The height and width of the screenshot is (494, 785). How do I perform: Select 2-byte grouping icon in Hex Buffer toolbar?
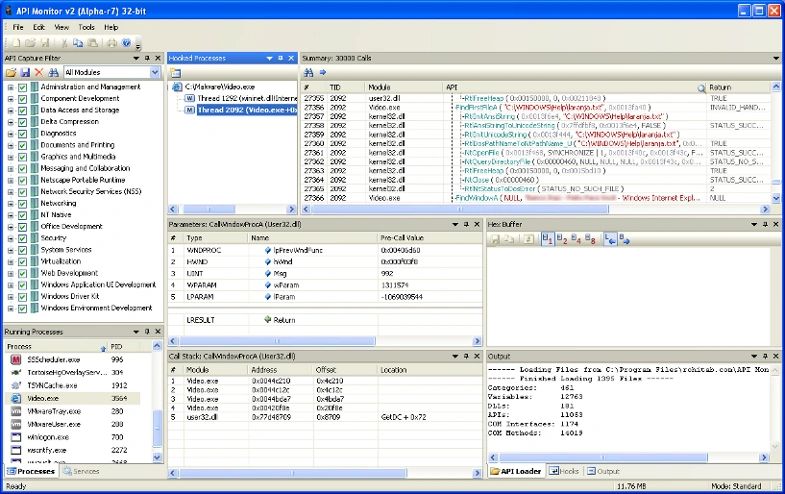561,239
